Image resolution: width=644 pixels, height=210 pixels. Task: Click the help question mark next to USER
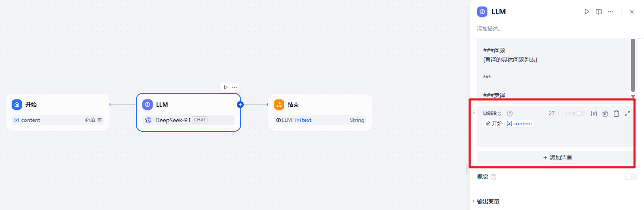(510, 114)
